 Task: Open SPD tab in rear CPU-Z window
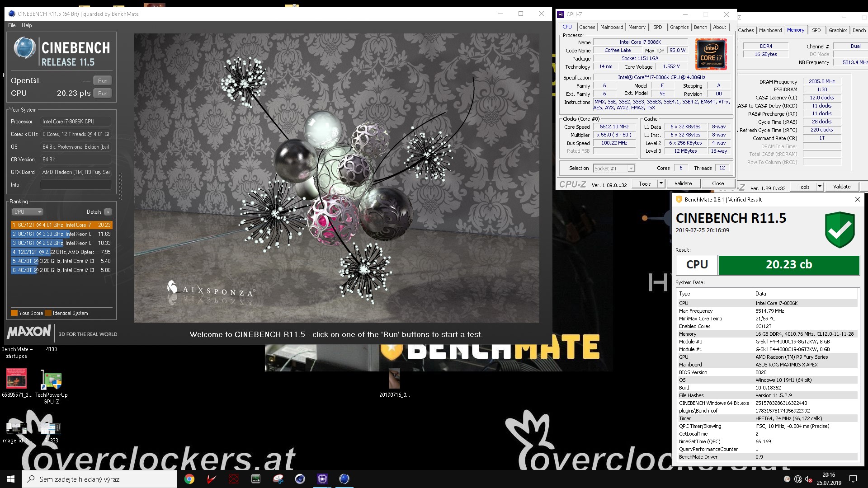[x=816, y=30]
